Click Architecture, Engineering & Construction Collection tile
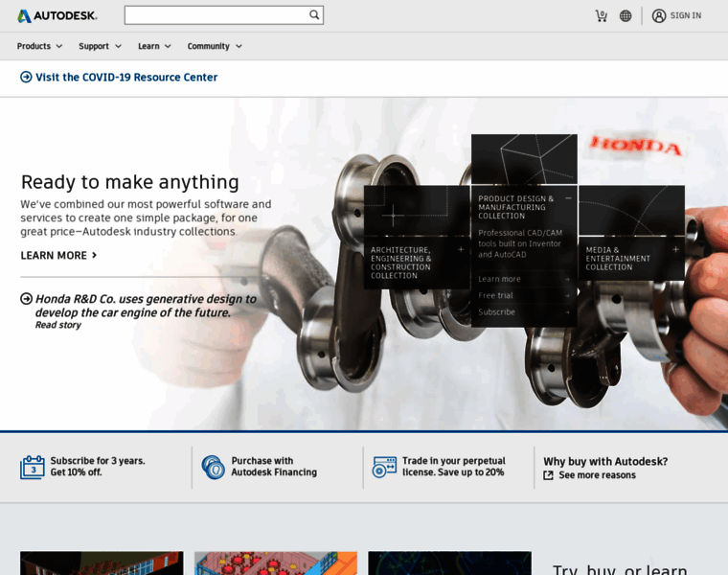The image size is (728, 575). click(417, 237)
